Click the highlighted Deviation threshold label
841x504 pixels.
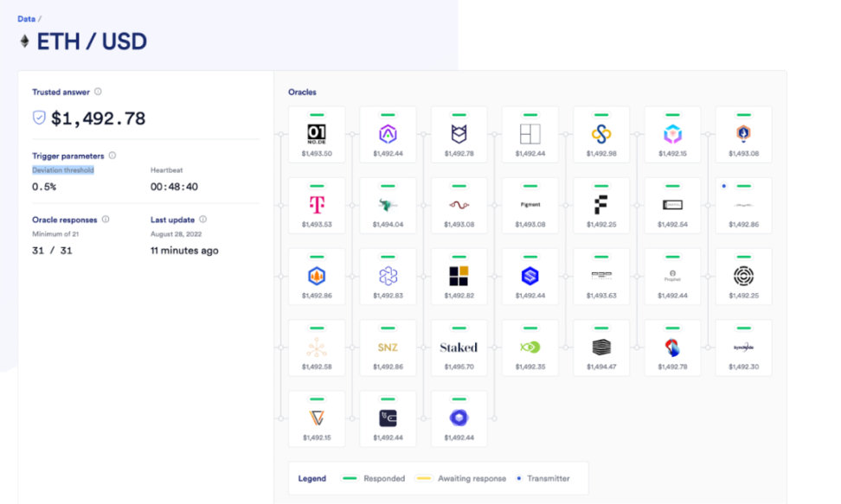63,170
